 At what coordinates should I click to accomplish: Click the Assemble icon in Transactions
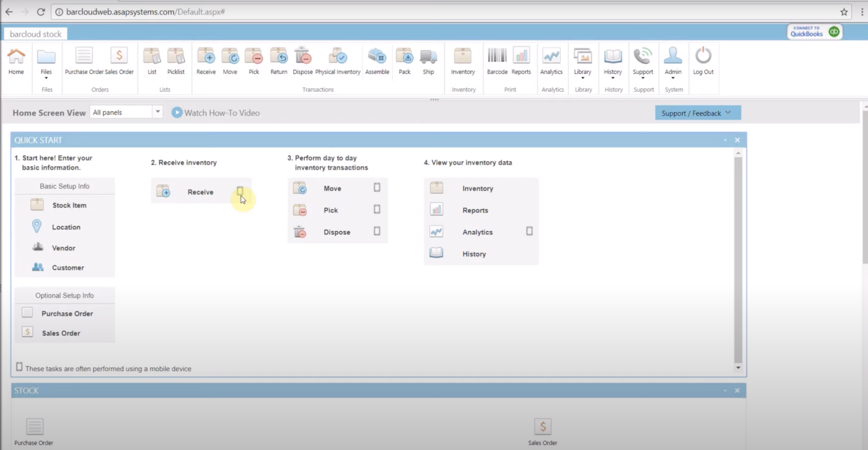click(x=376, y=61)
